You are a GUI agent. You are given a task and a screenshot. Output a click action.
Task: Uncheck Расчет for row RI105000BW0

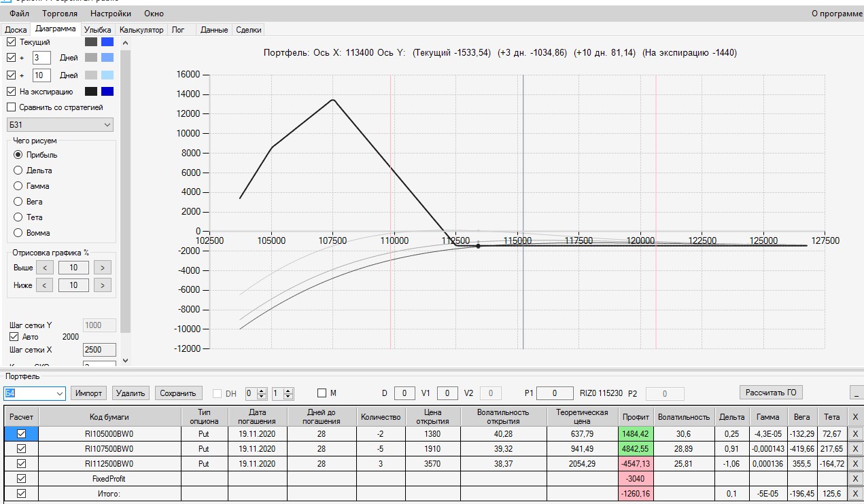(21, 433)
